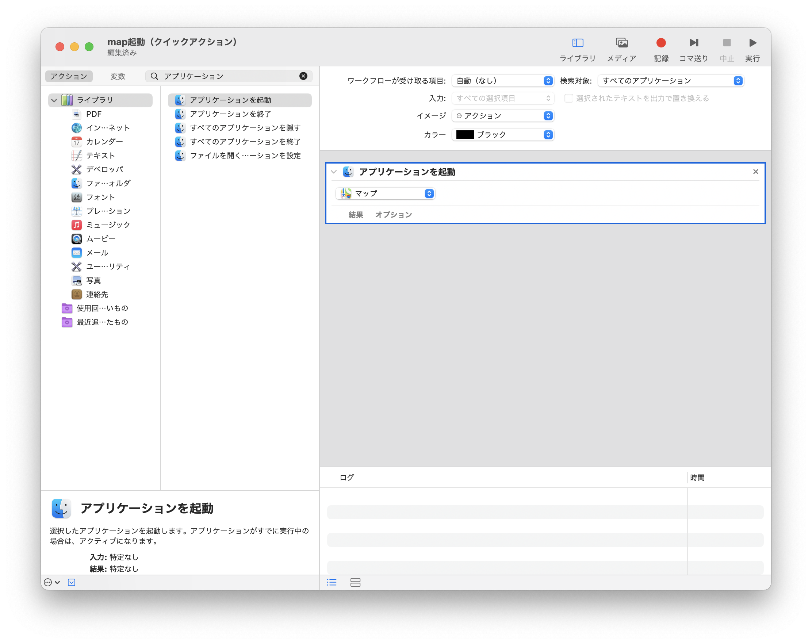Open the カラー ブラック dropdown
812x644 pixels.
click(x=502, y=134)
